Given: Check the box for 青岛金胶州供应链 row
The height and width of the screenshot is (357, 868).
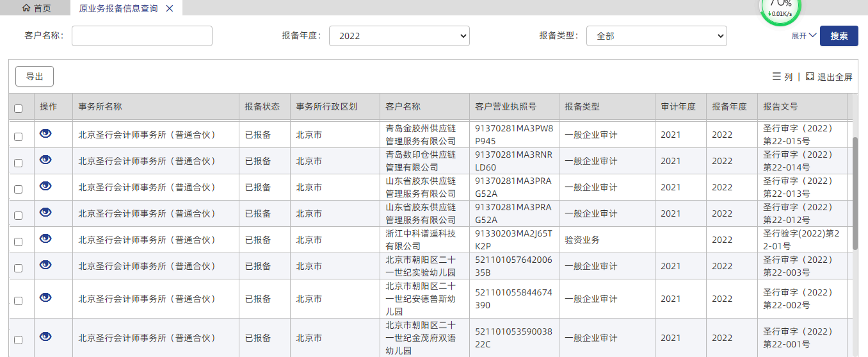Looking at the screenshot, I should 19,137.
